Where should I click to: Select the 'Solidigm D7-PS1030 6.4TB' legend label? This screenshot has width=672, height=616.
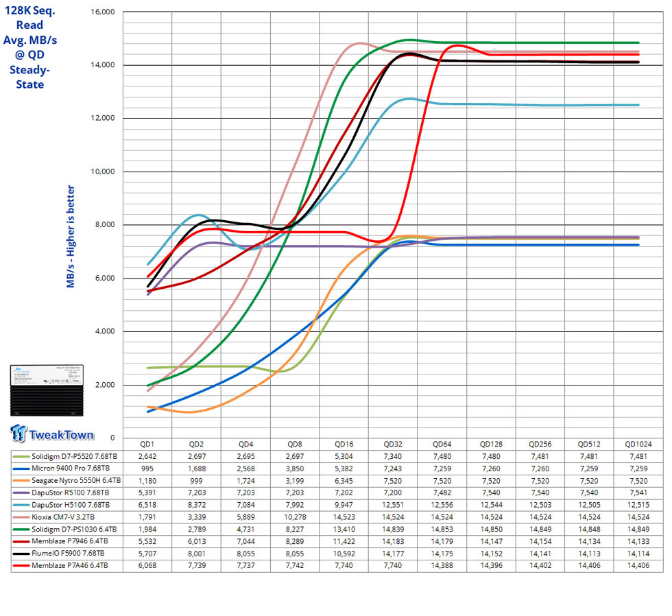tap(74, 530)
